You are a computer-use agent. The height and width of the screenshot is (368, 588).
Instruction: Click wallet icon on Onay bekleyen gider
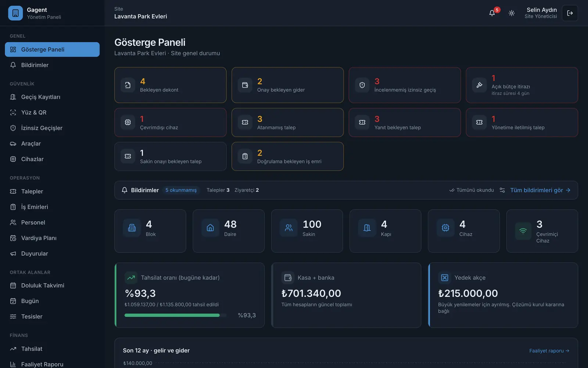(245, 85)
